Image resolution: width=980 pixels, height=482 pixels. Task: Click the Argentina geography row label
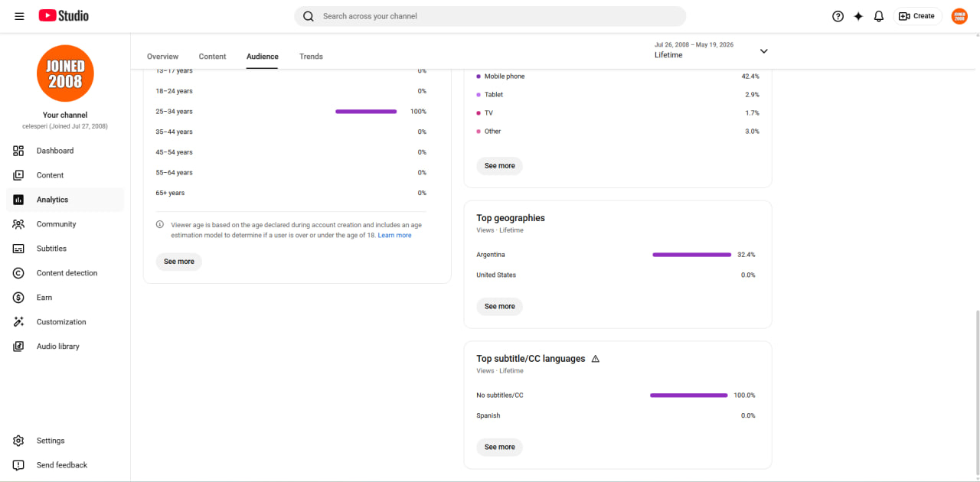pyautogui.click(x=491, y=255)
